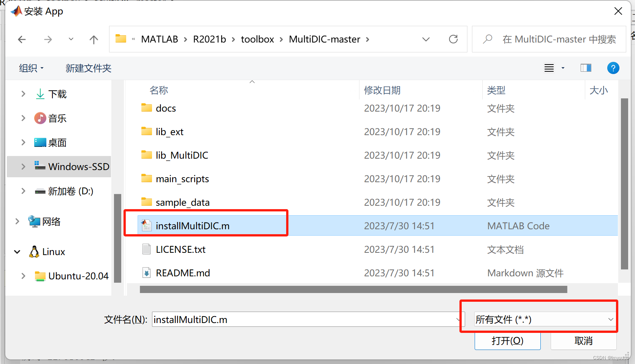Go back to the previous folder
The width and height of the screenshot is (635, 364).
(x=22, y=39)
